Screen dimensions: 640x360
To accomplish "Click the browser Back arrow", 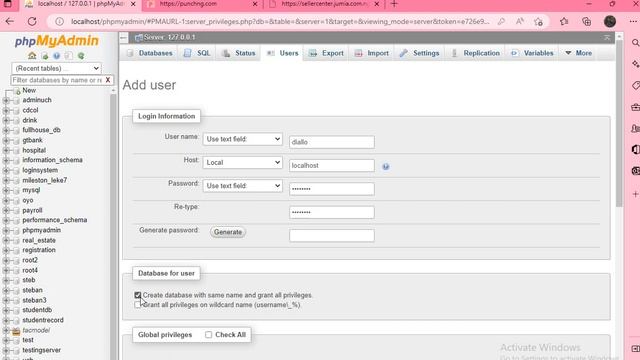I will (10, 22).
